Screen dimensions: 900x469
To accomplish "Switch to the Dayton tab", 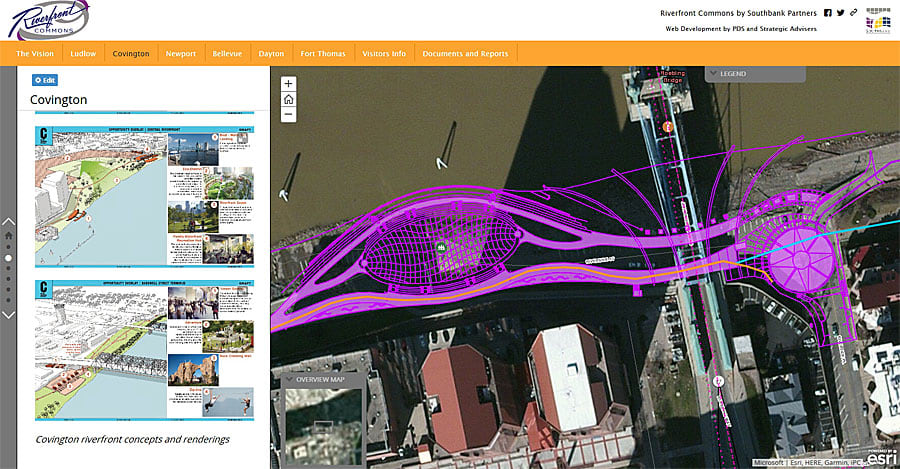I will coord(271,53).
